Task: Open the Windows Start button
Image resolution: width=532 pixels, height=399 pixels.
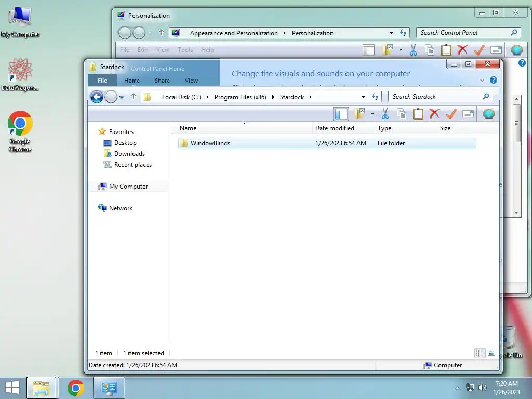Action: point(12,388)
